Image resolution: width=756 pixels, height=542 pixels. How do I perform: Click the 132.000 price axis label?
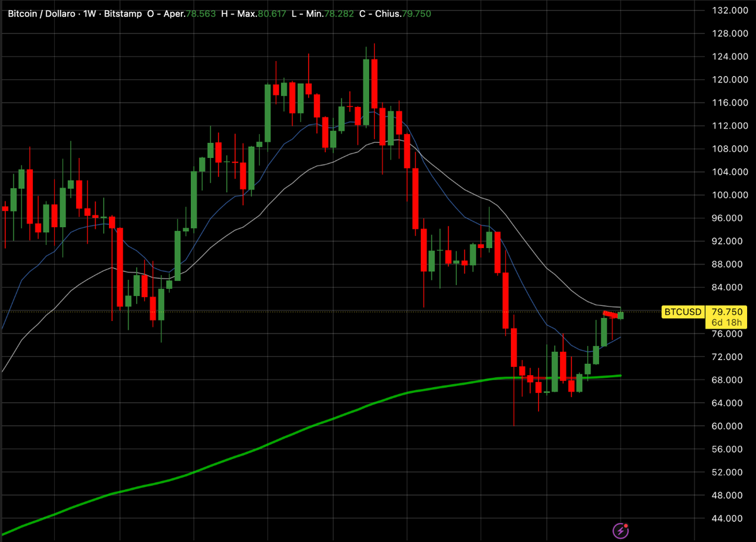pos(729,11)
